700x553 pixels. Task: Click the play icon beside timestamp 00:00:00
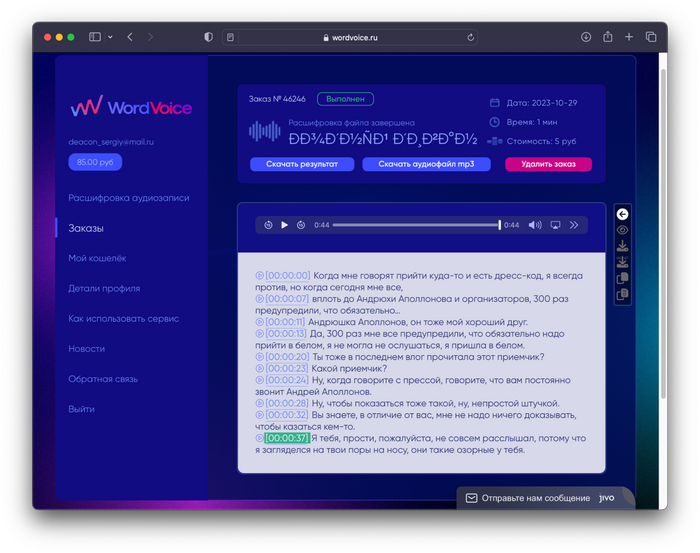click(x=259, y=275)
